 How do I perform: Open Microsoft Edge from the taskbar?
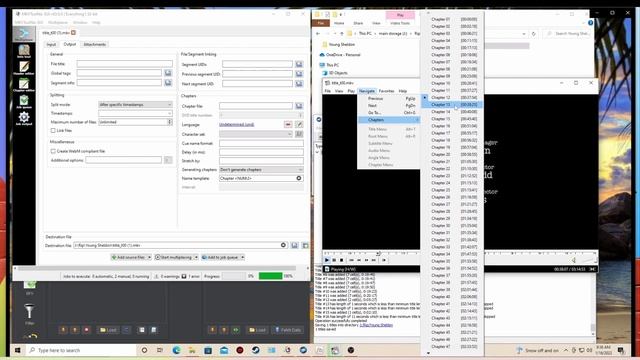176,350
